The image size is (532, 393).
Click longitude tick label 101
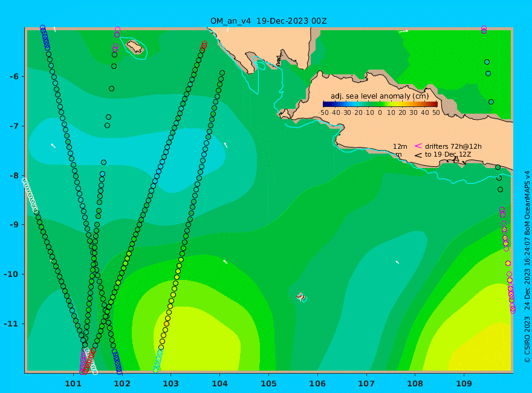(x=73, y=384)
